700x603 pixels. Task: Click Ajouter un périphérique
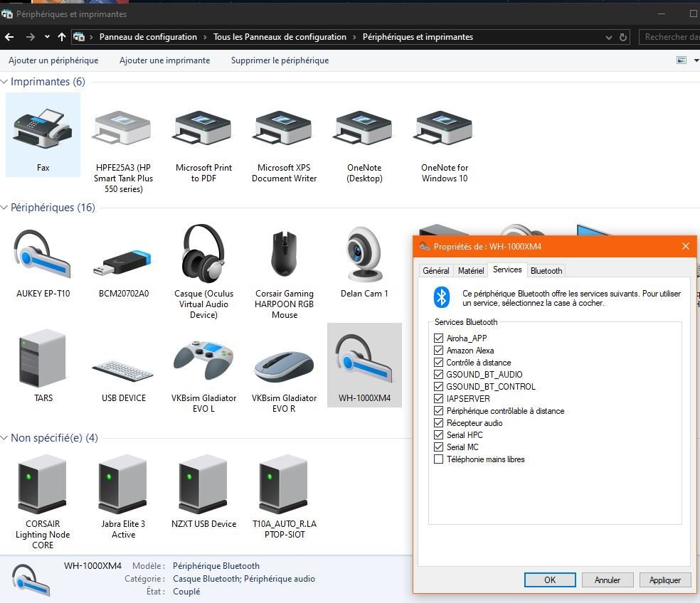(53, 60)
